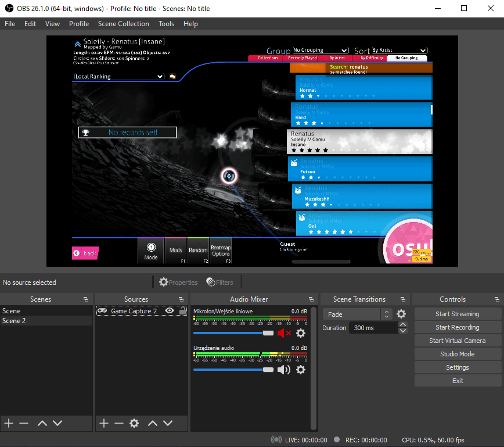
Task: Decrease transition duration with down arrow
Action: click(x=403, y=331)
